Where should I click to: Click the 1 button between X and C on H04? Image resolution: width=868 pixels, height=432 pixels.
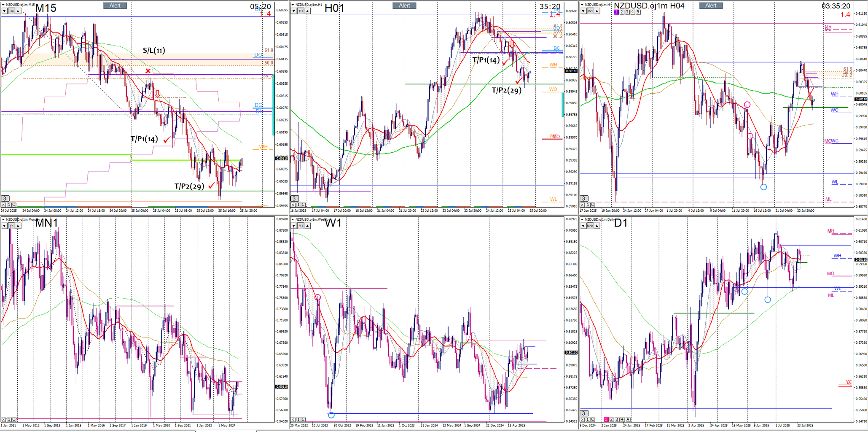pos(588,205)
